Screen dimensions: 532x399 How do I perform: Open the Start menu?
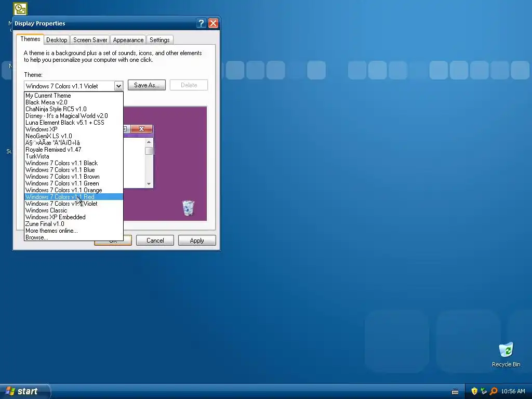click(x=25, y=391)
